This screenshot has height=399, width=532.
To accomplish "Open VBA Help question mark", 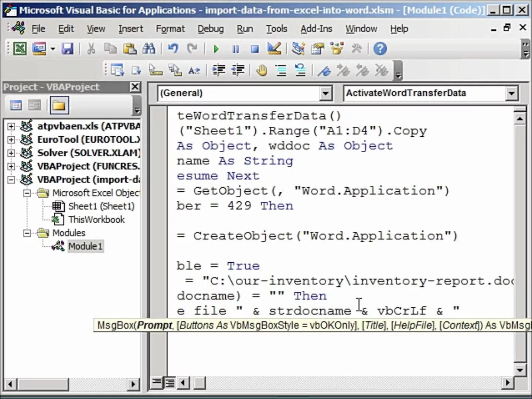I will click(x=380, y=48).
